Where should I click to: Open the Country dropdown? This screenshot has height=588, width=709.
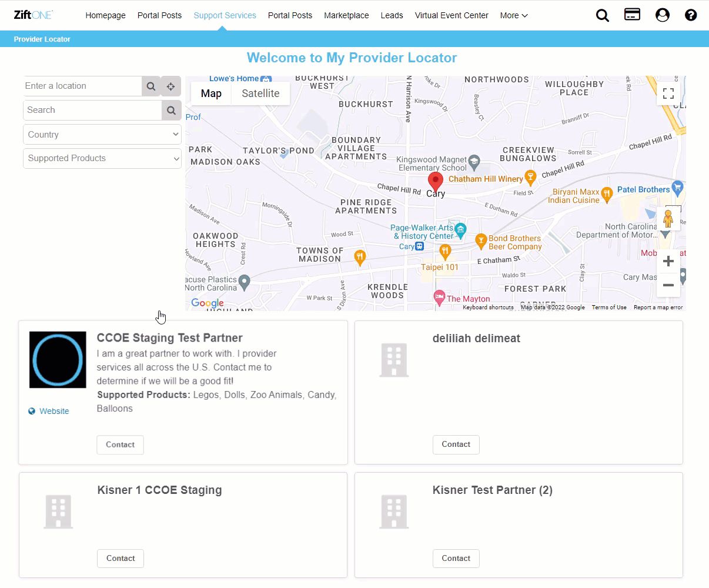pos(102,135)
